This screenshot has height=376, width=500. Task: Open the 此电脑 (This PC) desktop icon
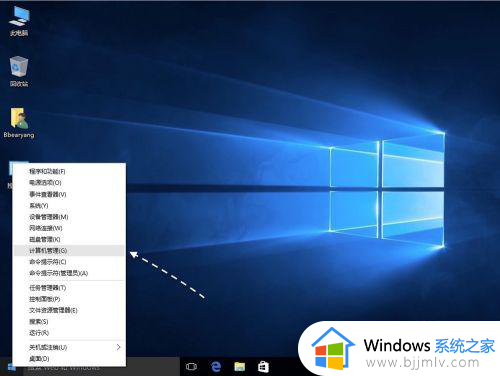[x=19, y=20]
